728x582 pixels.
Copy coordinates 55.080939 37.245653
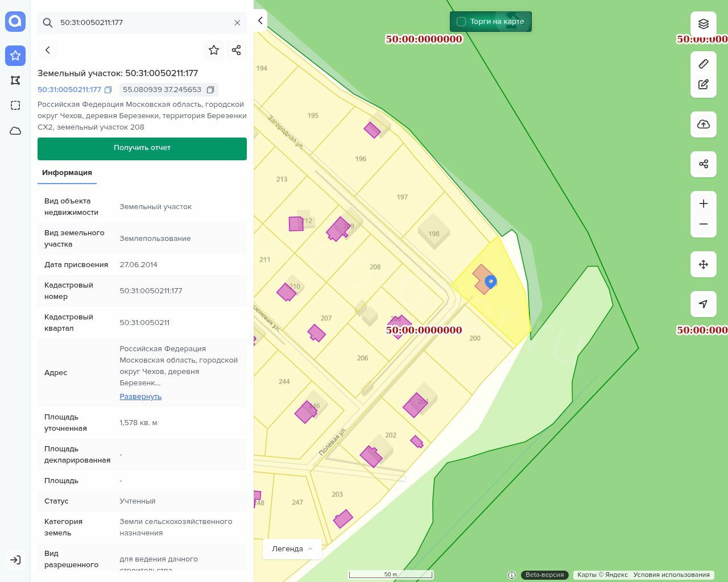(x=210, y=90)
